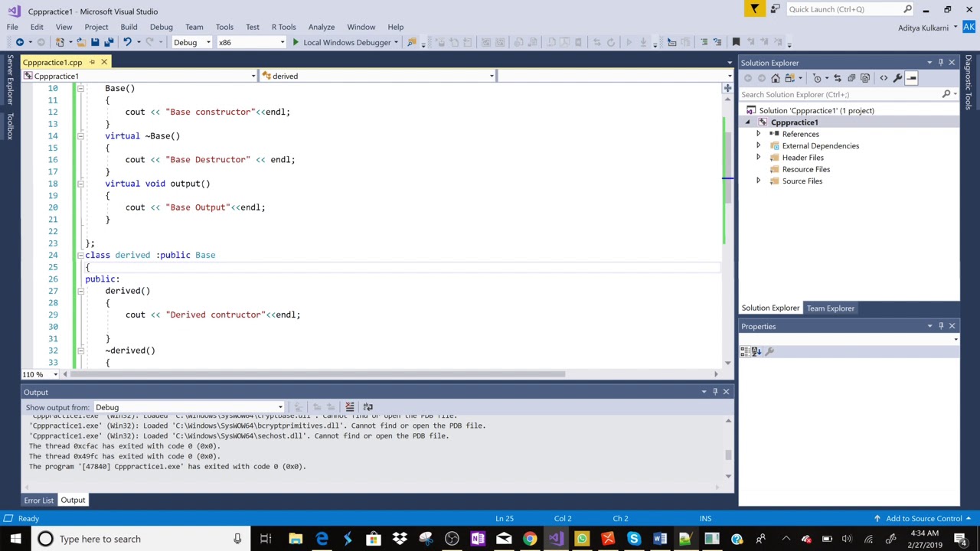Click the Home icon in Solution Explorer
The height and width of the screenshot is (551, 980).
[x=776, y=78]
